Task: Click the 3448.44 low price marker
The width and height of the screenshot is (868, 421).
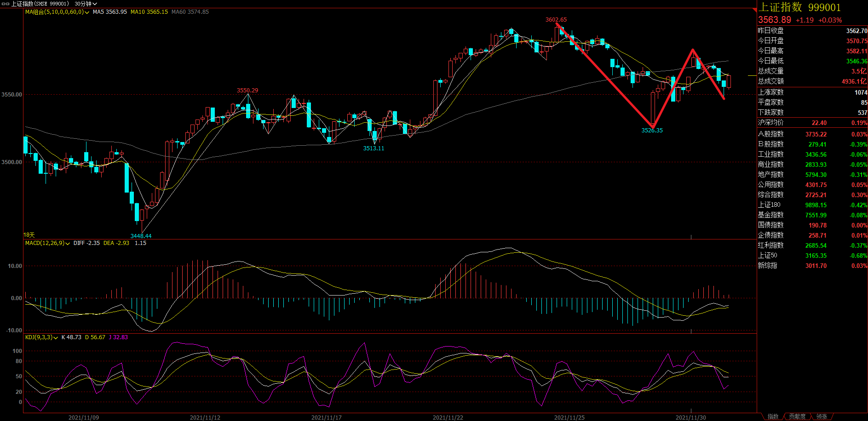Action: click(x=141, y=236)
